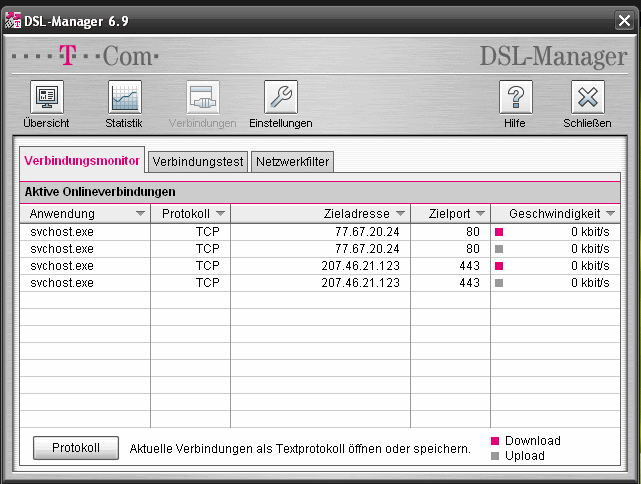Click the DSL-Manager title bar app icon
The image size is (641, 484).
click(12, 20)
